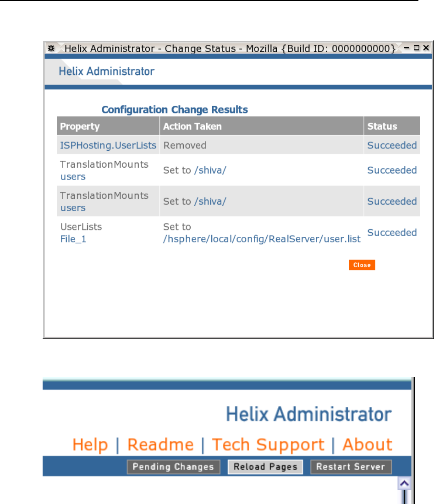Click the Status column header
The height and width of the screenshot is (504, 434).
(x=392, y=126)
